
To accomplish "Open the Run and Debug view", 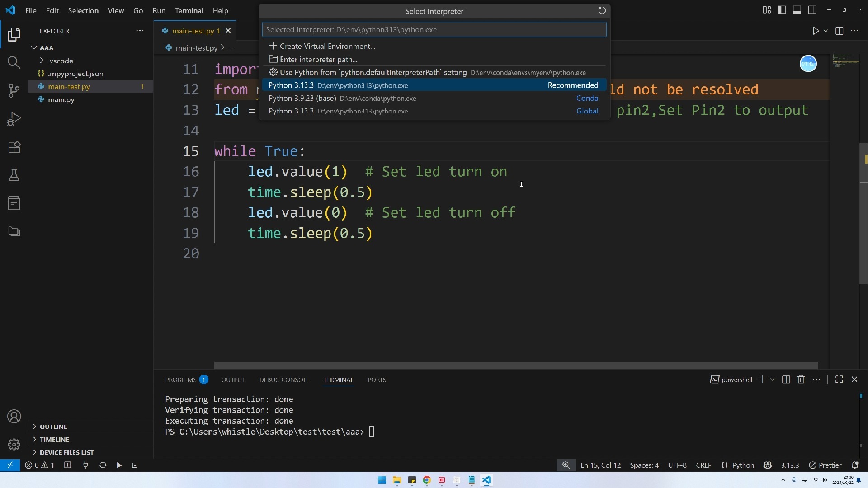I will [14, 119].
